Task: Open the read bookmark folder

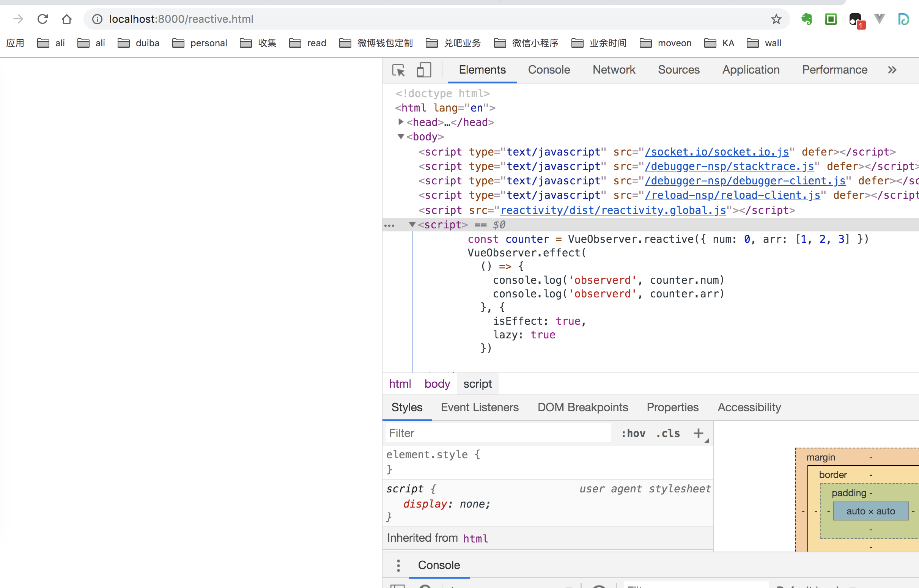Action: click(x=307, y=43)
